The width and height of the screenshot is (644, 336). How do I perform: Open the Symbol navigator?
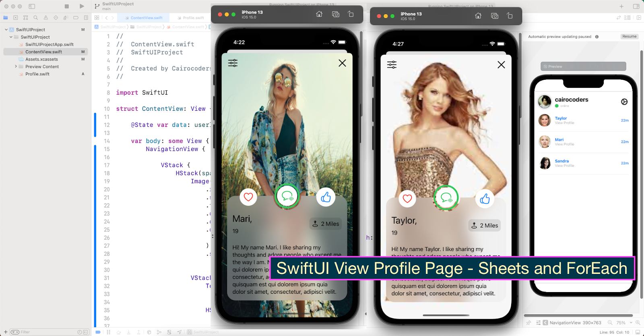click(26, 18)
